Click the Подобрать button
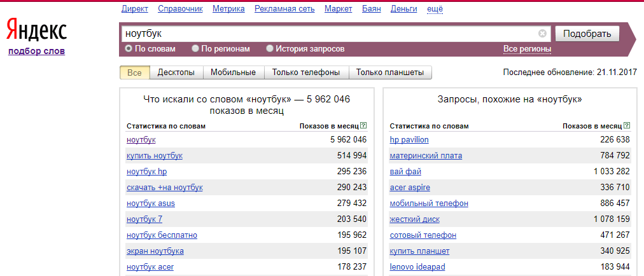 (587, 34)
